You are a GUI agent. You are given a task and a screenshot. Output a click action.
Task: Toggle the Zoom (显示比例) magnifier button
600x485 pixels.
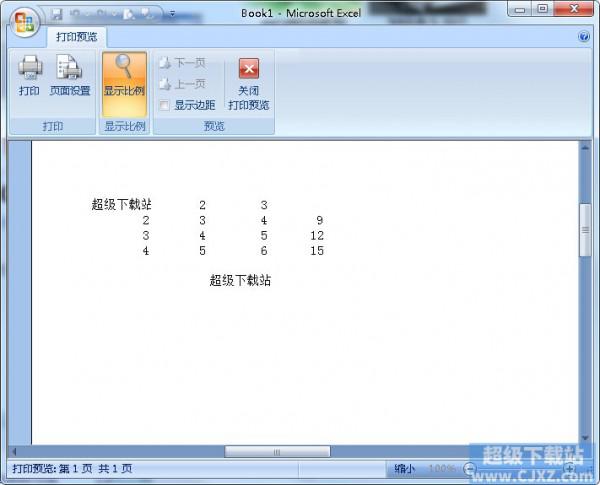coord(124,76)
